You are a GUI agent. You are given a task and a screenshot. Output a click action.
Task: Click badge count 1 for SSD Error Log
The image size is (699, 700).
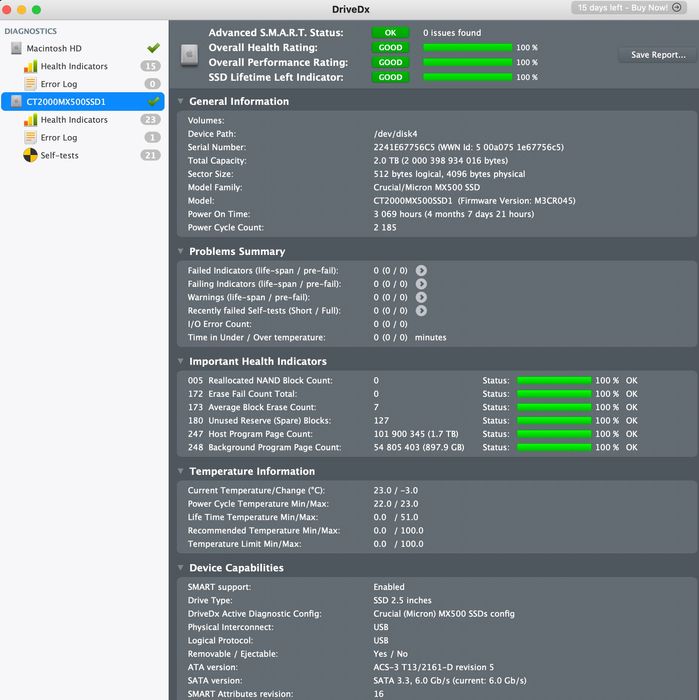pos(152,138)
